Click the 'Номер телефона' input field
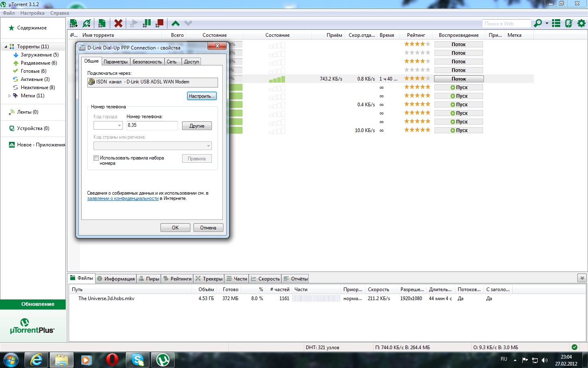 click(152, 126)
